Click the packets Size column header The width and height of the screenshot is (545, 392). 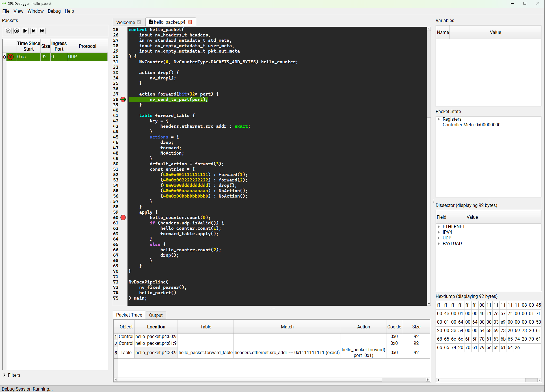pyautogui.click(x=46, y=46)
